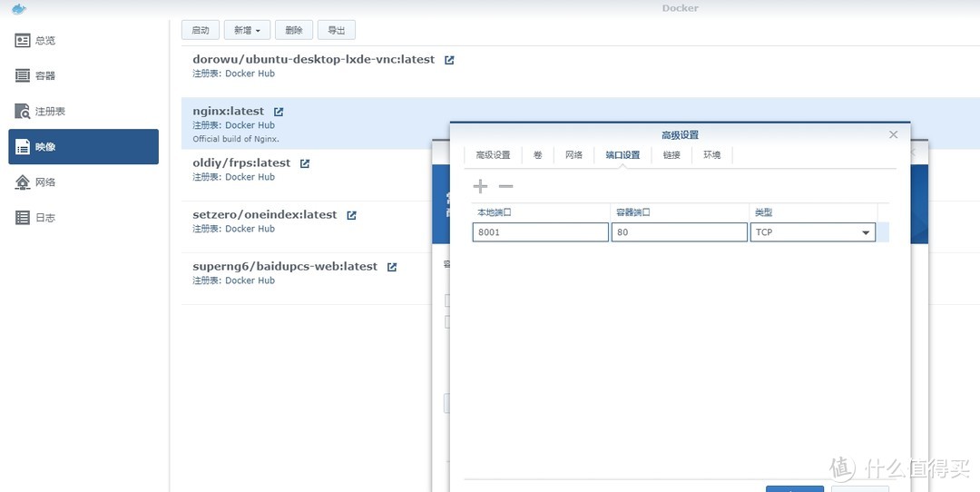980x492 pixels.
Task: Click the 网络 house sidebar icon
Action: pos(23,182)
